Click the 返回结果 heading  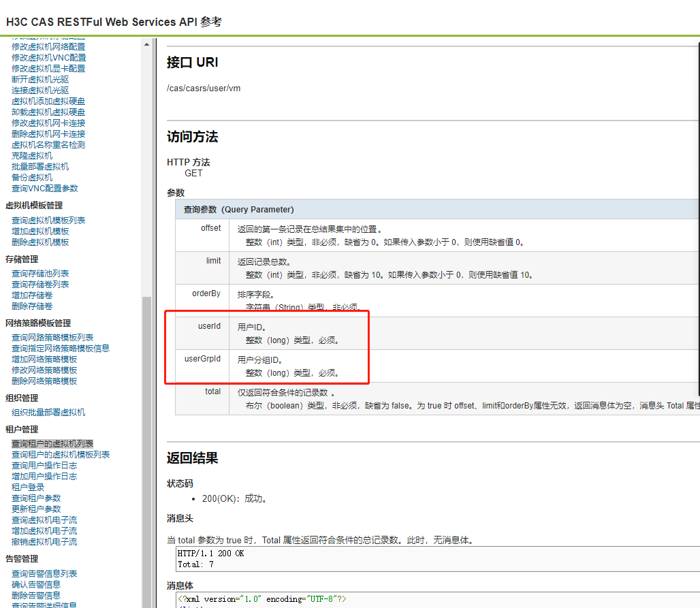193,458
